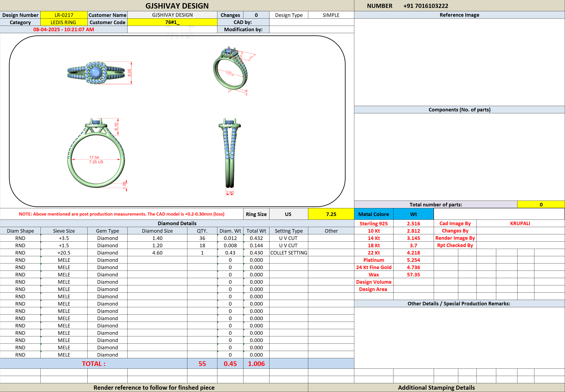Viewport: 565px width, 392px height.
Task: Select the 14 Kt weight 3.145
Action: [413, 238]
